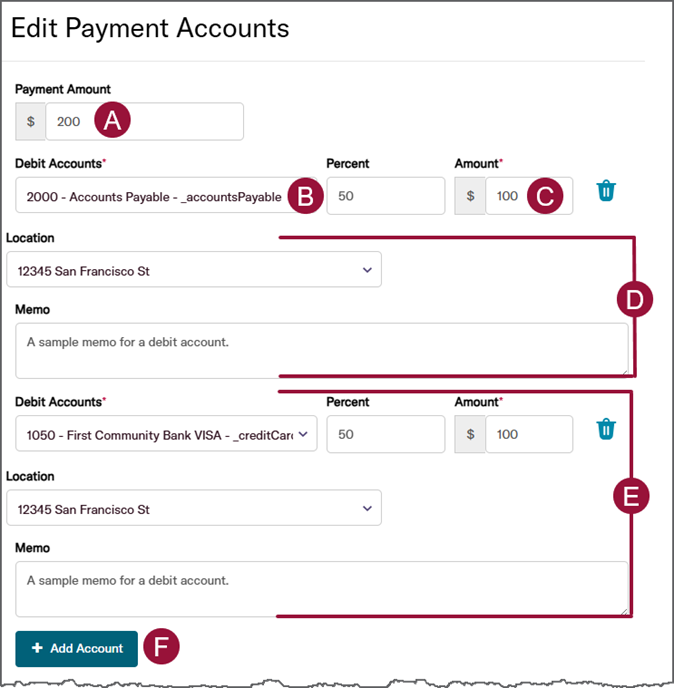This screenshot has height=688, width=674.
Task: Click the second Percent field
Action: (385, 434)
